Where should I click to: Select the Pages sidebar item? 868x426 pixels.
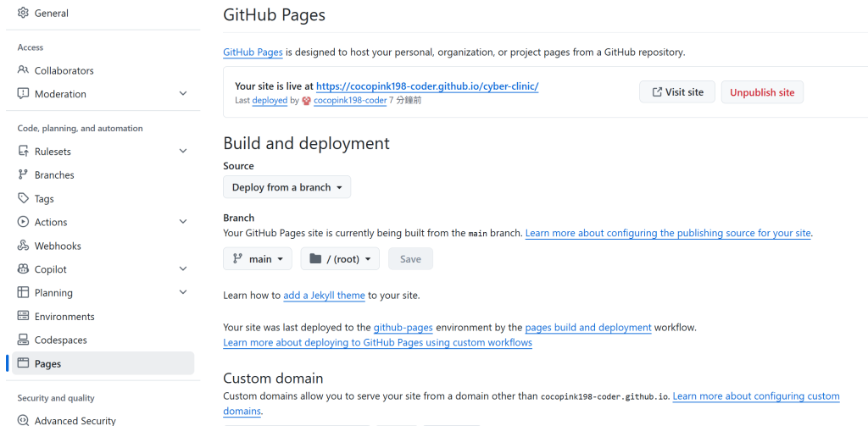point(103,363)
